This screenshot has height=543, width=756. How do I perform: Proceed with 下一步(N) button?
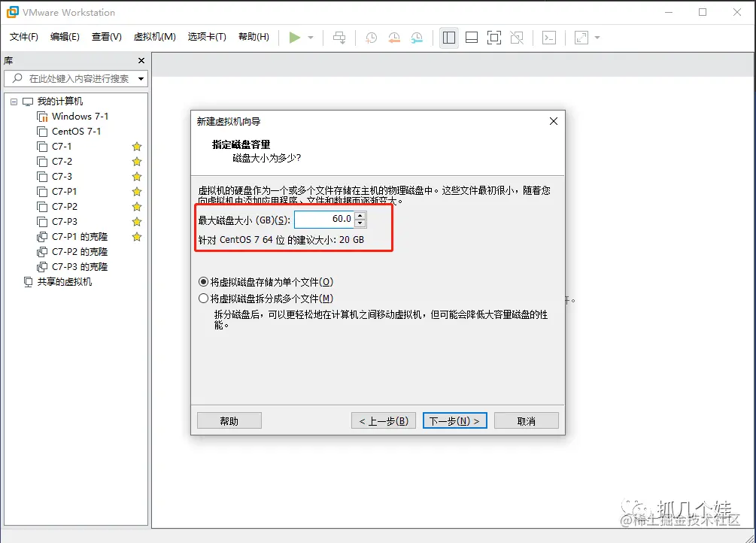tap(454, 420)
